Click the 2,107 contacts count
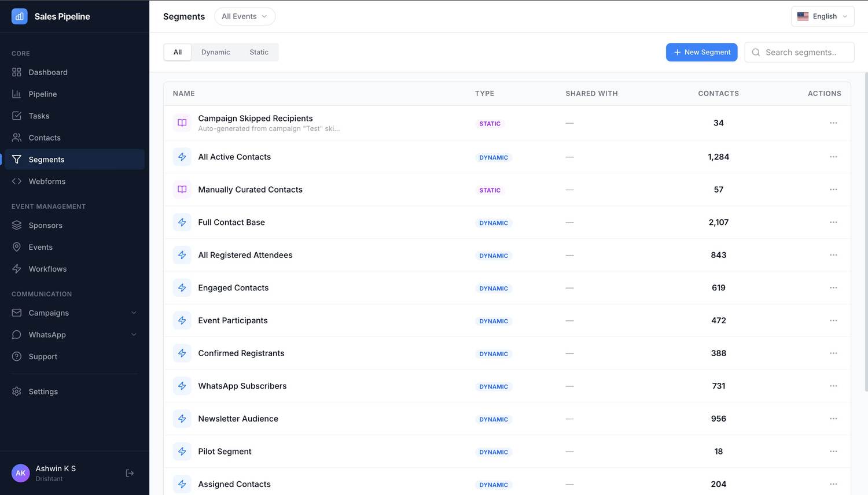Viewport: 868px width, 495px height. [718, 222]
